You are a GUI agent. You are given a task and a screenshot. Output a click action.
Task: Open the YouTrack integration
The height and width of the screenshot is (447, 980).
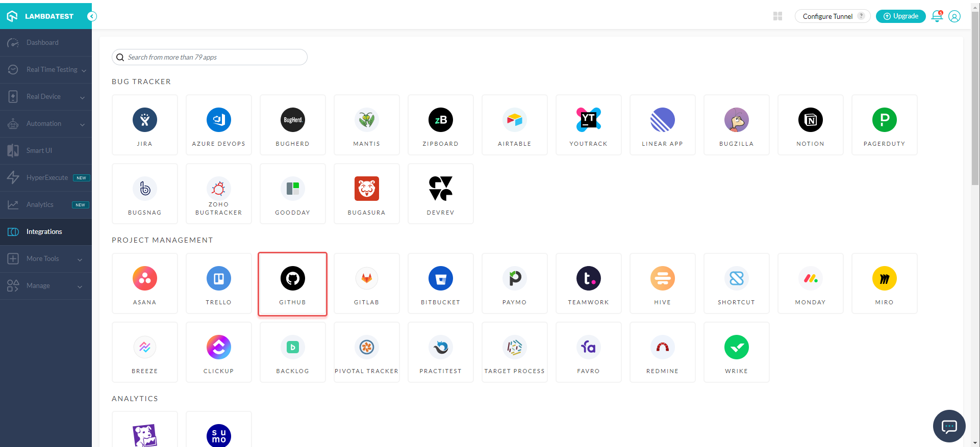(x=589, y=125)
